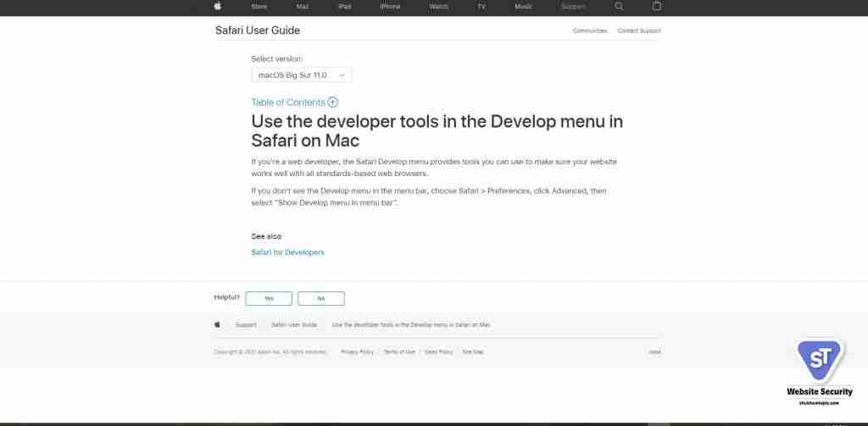
Task: Open the Sales Policy footer link
Action: pos(438,351)
